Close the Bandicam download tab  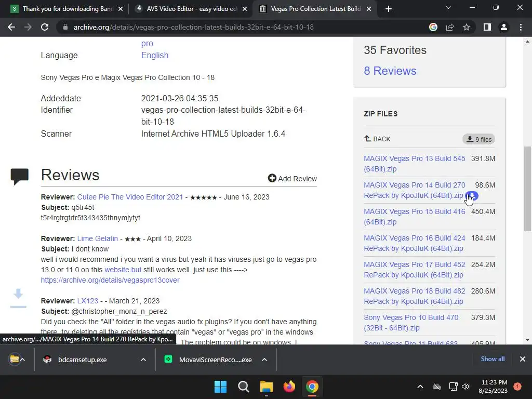pyautogui.click(x=121, y=9)
